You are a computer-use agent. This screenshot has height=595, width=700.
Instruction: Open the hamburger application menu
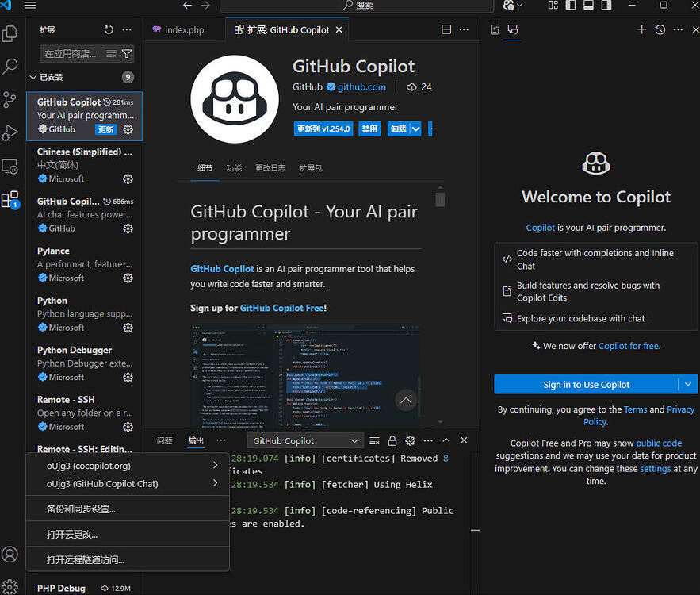(x=30, y=5)
